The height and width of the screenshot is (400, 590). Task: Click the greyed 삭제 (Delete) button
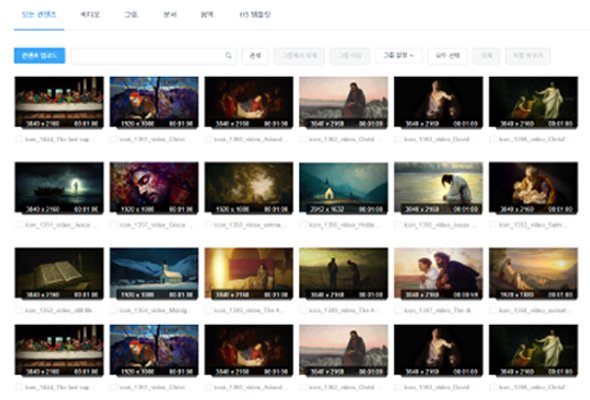click(x=486, y=56)
